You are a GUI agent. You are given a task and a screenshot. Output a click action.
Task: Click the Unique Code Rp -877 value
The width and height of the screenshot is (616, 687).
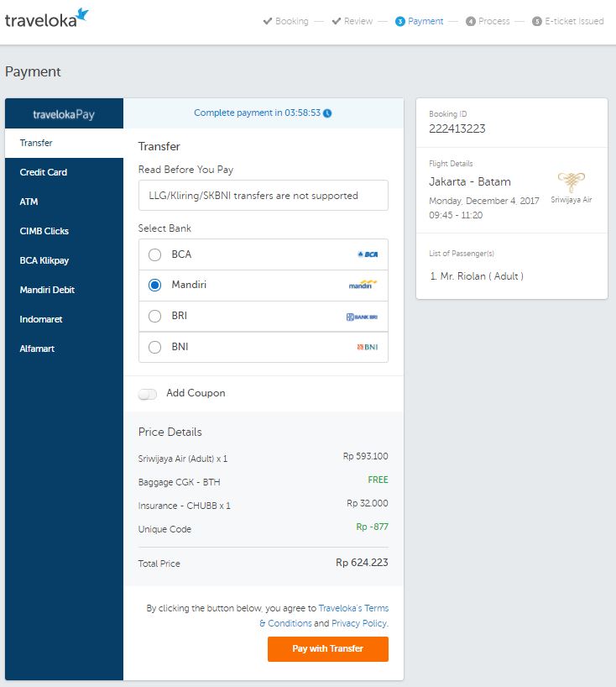point(372,527)
